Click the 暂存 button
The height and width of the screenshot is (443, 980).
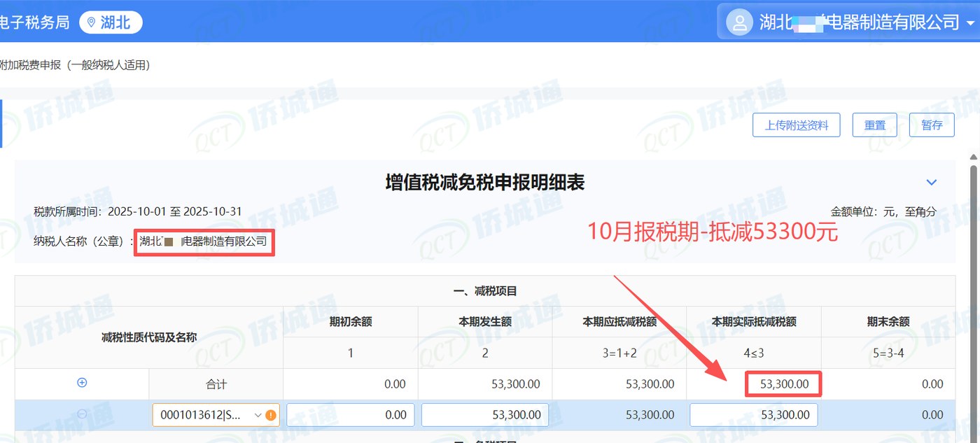932,125
